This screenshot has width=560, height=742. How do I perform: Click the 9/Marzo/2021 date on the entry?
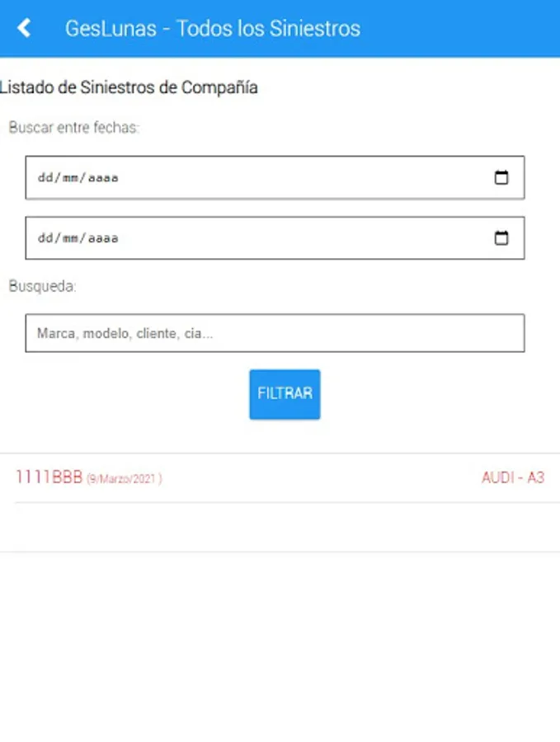(x=124, y=479)
